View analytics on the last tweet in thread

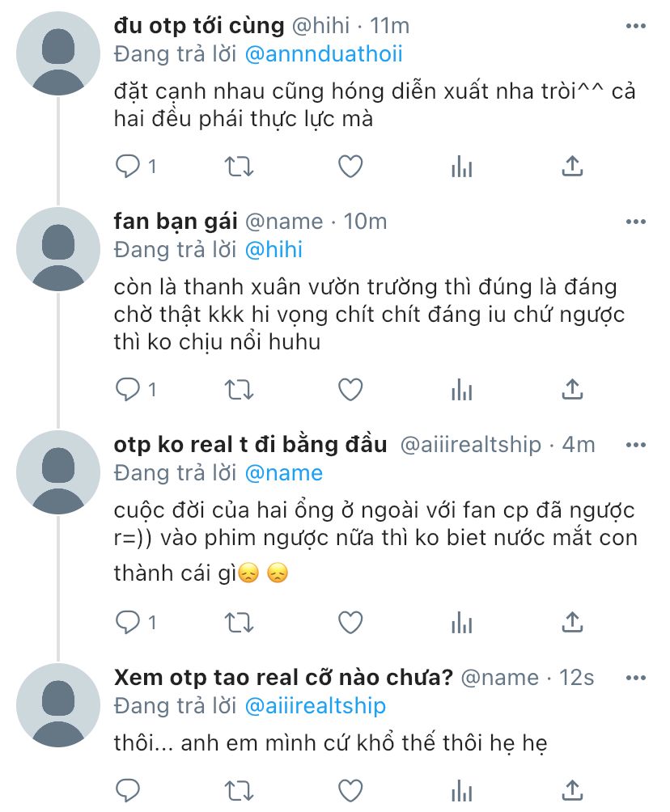[x=462, y=791]
